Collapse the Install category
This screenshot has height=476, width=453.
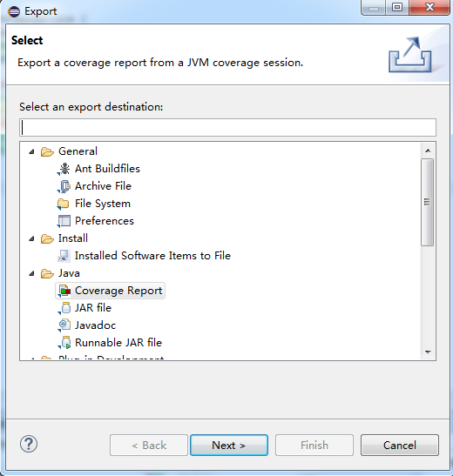tap(31, 238)
